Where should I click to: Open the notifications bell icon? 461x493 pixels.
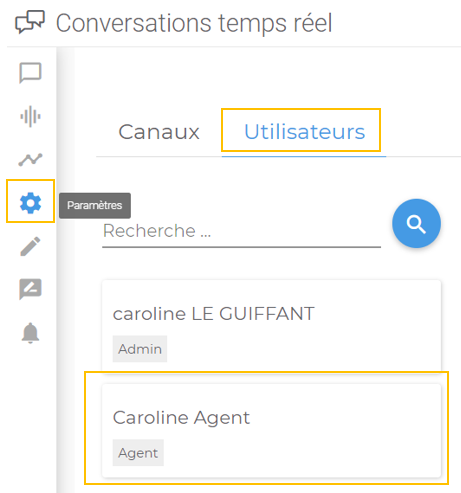click(30, 333)
